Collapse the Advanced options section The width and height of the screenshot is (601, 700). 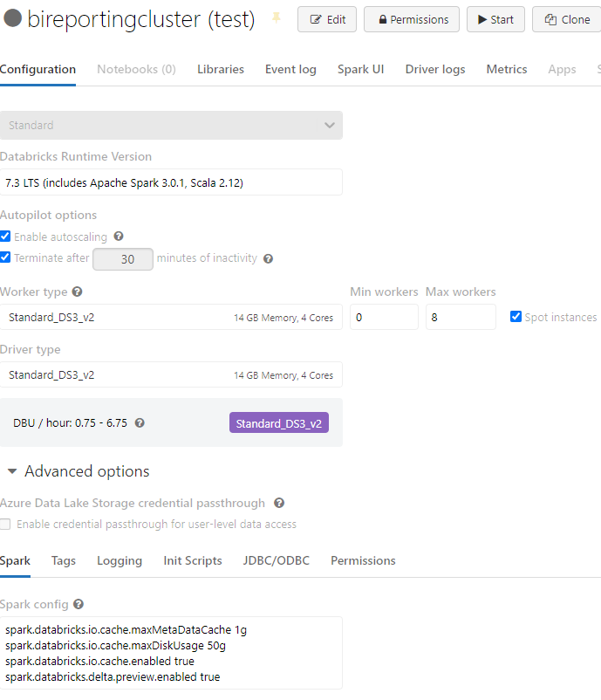12,471
